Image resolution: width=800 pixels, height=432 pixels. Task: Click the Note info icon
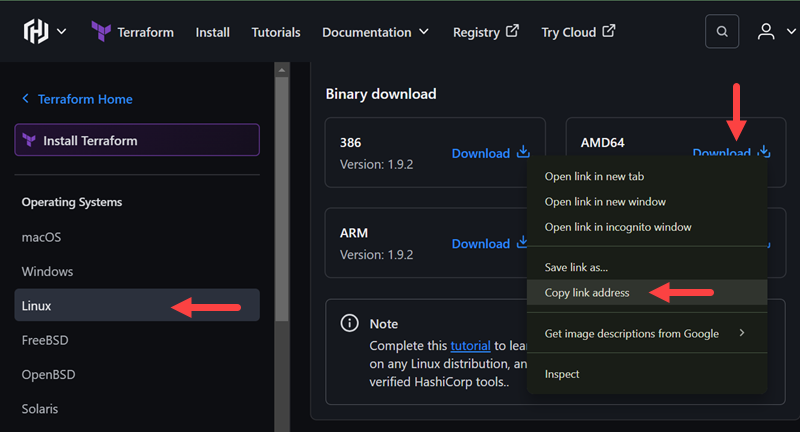click(x=349, y=323)
